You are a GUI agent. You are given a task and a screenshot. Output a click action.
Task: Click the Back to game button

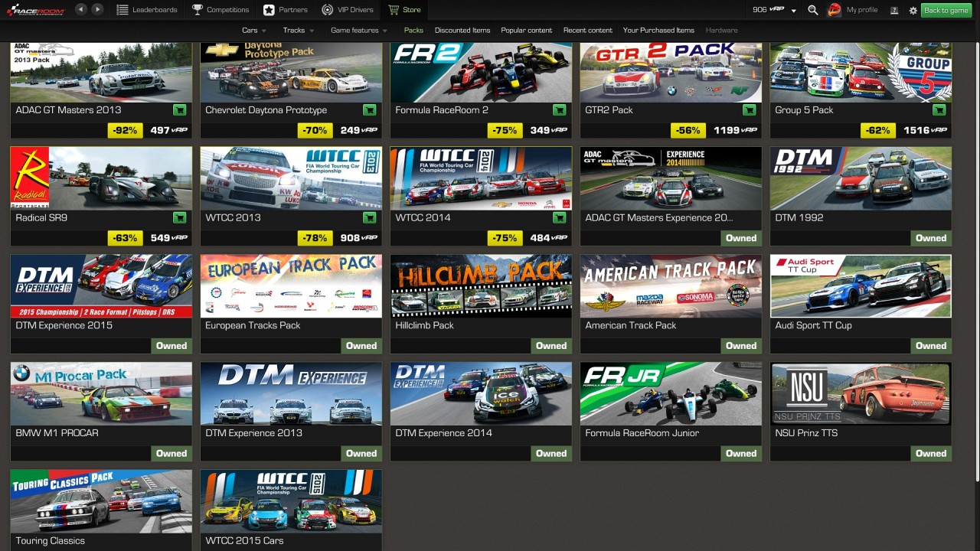[946, 10]
